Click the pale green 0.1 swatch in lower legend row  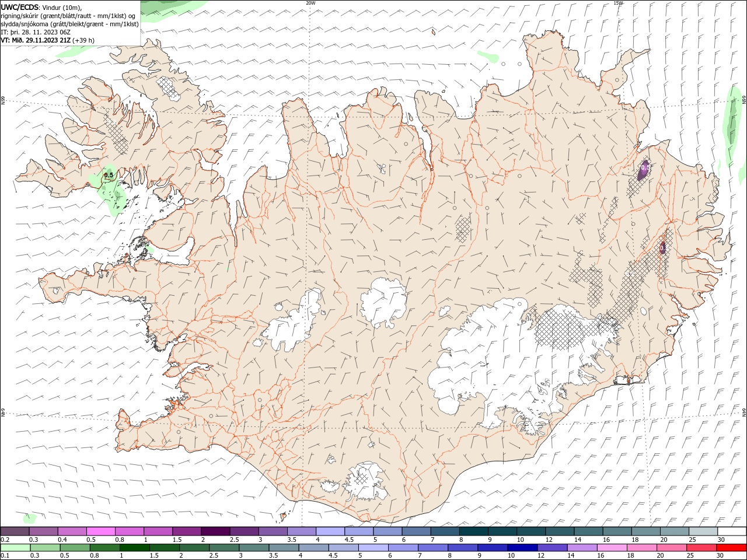click(x=16, y=548)
